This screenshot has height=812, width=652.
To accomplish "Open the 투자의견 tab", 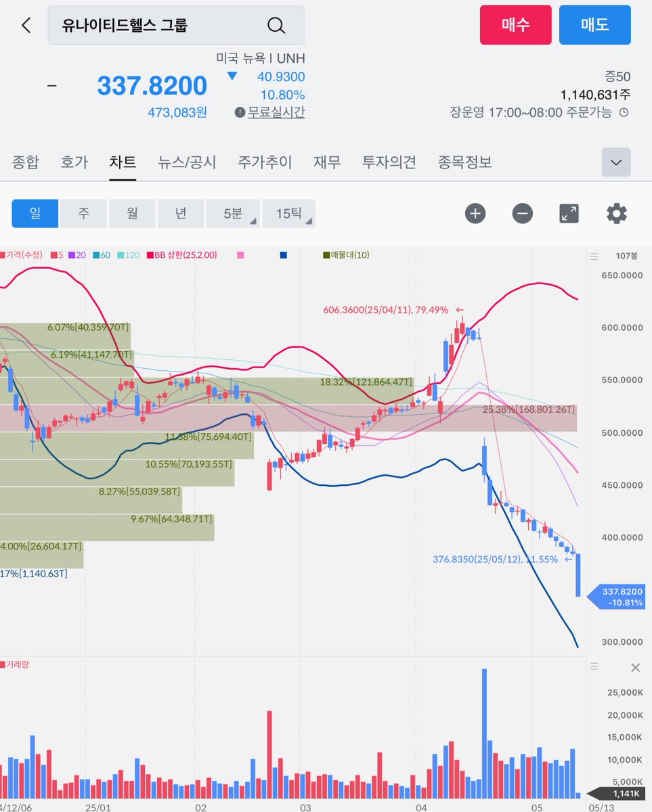I will pos(389,162).
